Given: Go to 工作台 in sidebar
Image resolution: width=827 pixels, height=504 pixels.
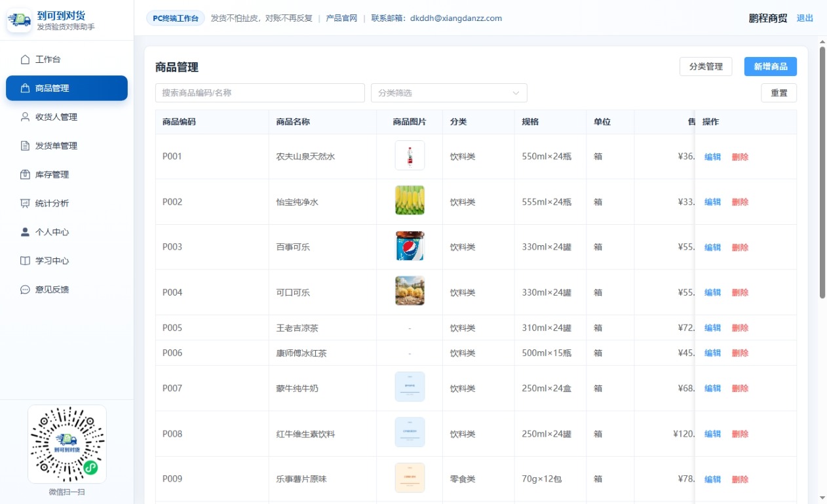Looking at the screenshot, I should (x=67, y=60).
